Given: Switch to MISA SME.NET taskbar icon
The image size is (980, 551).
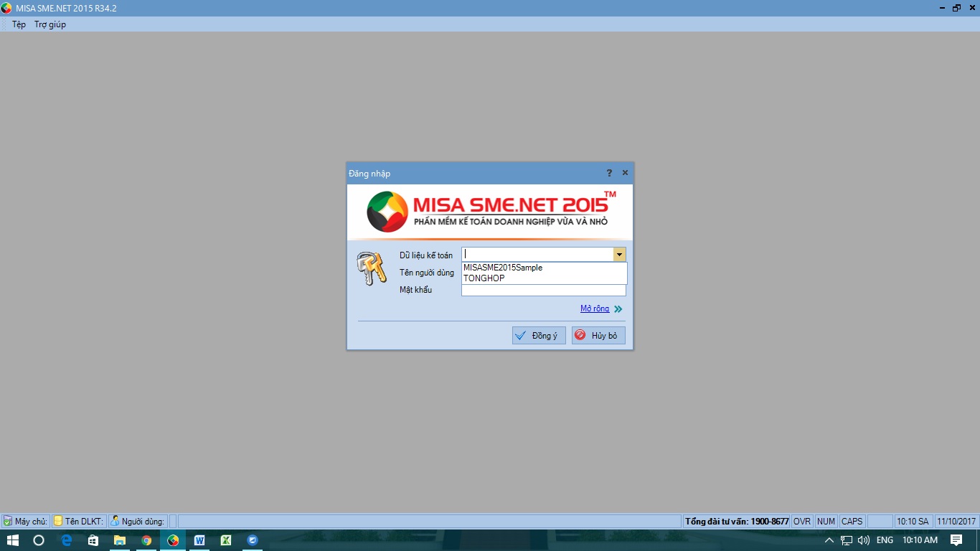Looking at the screenshot, I should 173,540.
